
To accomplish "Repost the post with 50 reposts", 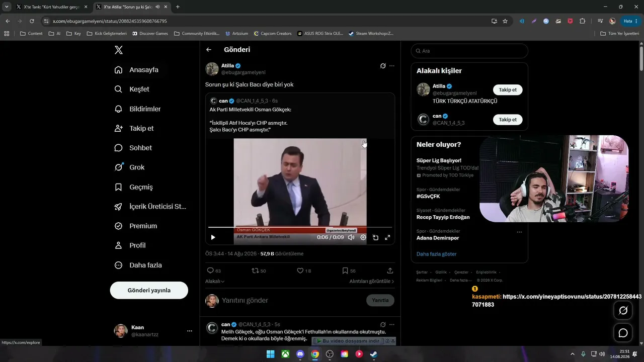I will click(259, 270).
